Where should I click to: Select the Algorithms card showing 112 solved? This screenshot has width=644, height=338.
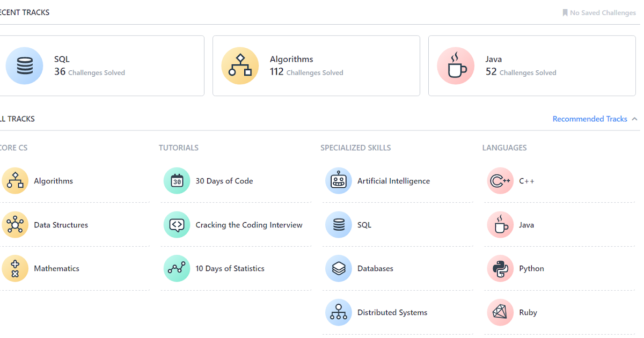click(316, 65)
